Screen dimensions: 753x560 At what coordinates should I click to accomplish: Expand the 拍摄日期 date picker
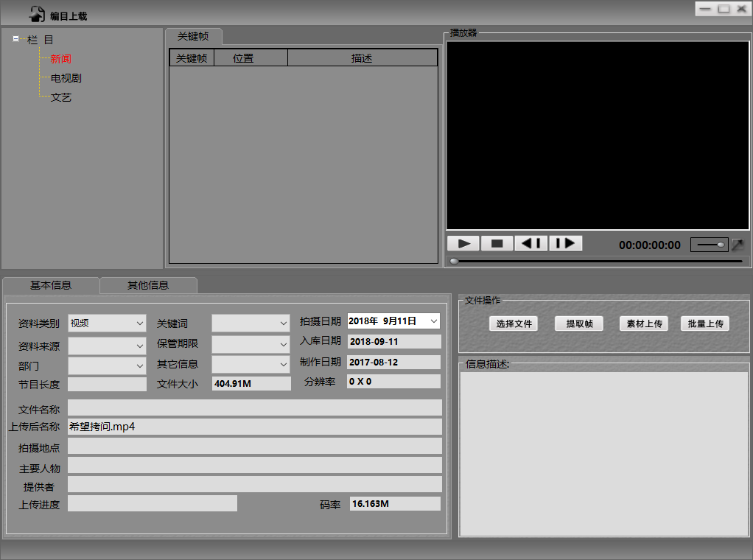[433, 321]
